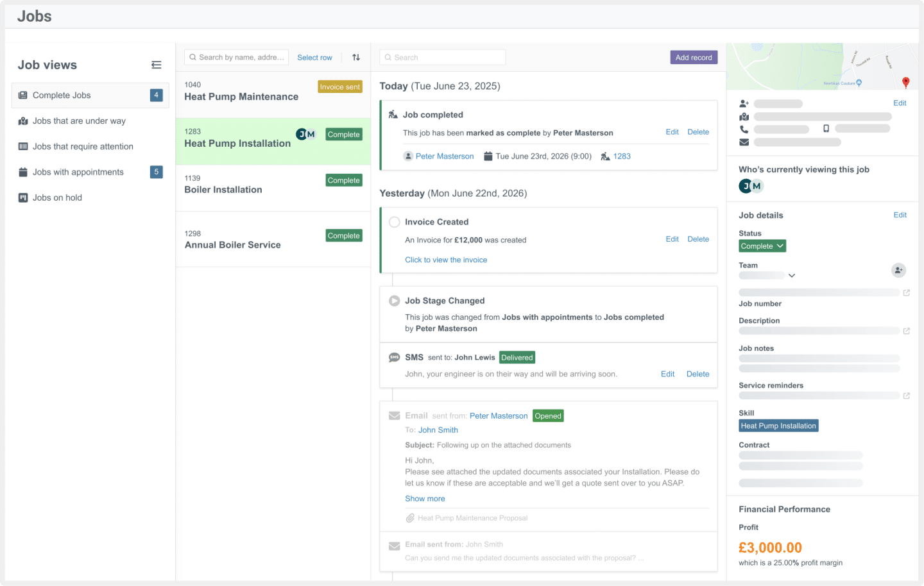The width and height of the screenshot is (924, 586).
Task: Click the £3,000.00 profit value
Action: point(770,548)
